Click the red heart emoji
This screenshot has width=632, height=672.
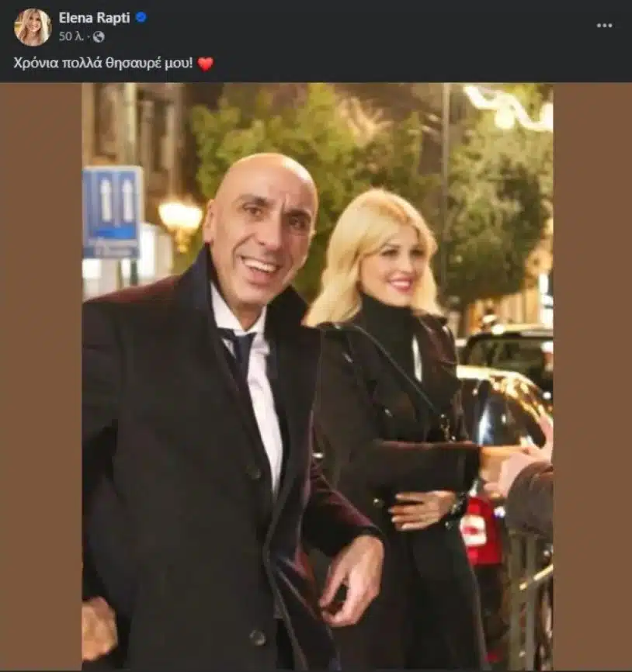[x=206, y=64]
